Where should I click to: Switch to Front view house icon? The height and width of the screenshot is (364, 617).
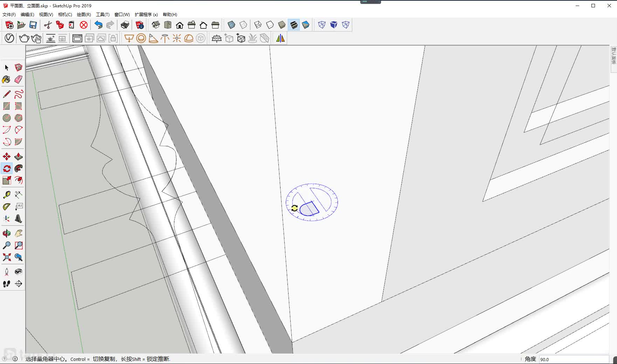click(x=180, y=25)
